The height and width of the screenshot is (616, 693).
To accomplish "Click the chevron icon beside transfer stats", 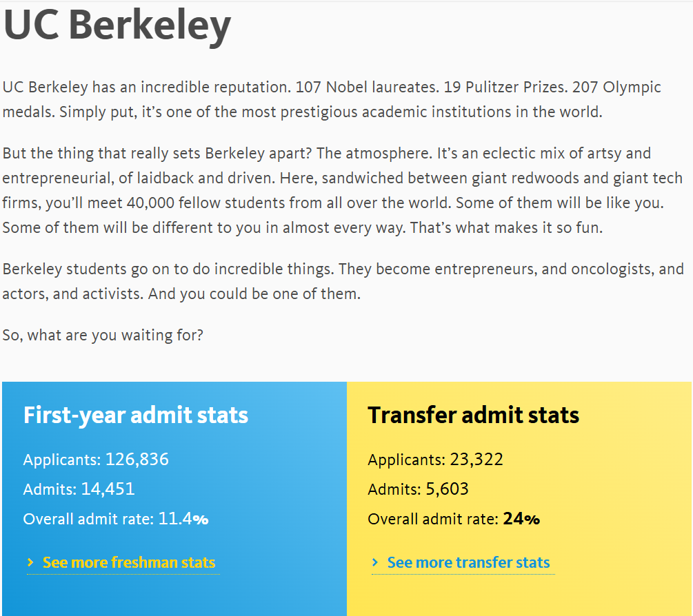I will tap(375, 562).
